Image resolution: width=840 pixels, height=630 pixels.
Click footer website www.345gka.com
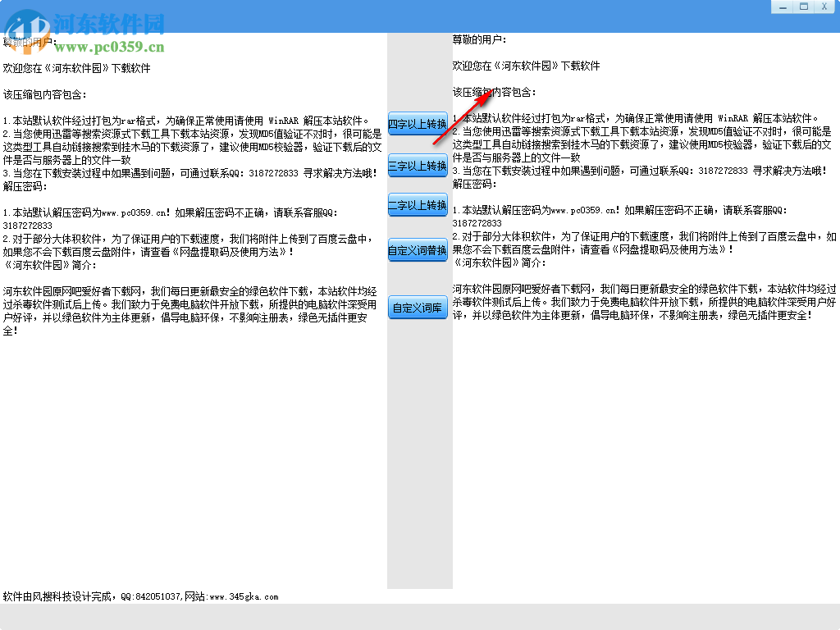(x=244, y=597)
